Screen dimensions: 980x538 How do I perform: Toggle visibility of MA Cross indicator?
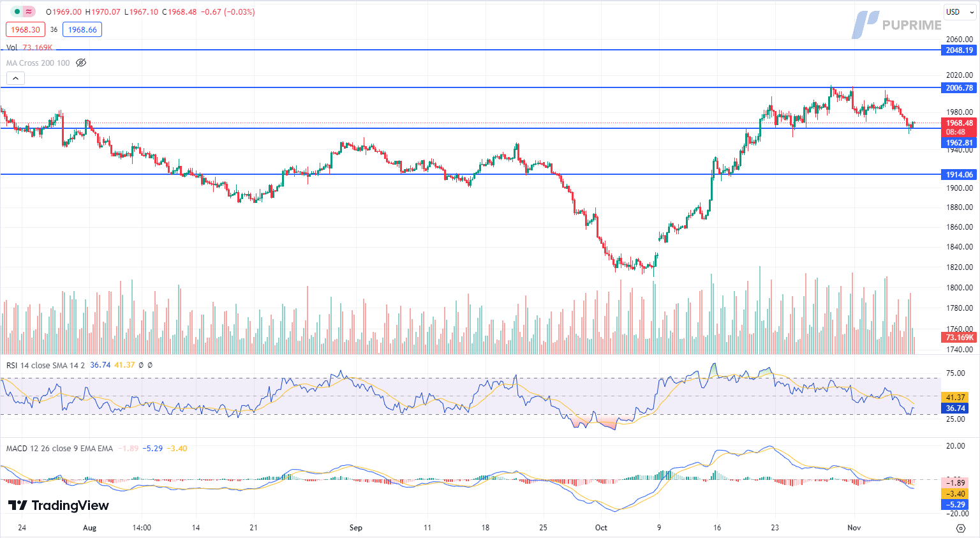(81, 63)
